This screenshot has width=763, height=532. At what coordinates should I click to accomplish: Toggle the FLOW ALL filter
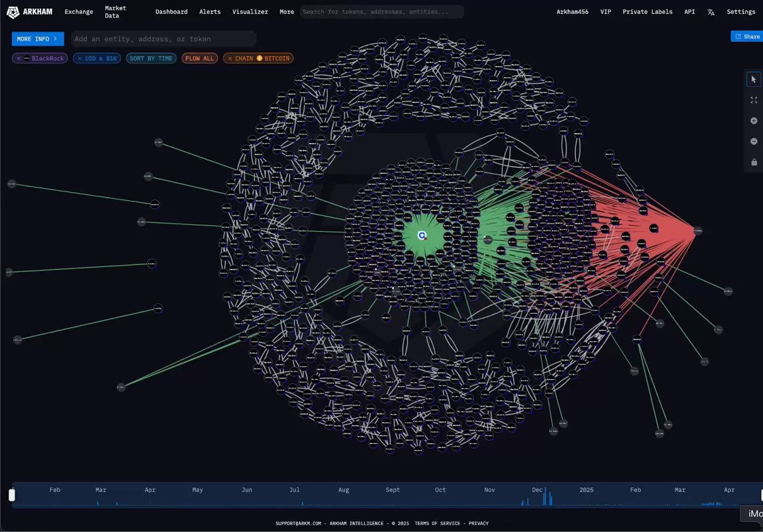pos(200,58)
